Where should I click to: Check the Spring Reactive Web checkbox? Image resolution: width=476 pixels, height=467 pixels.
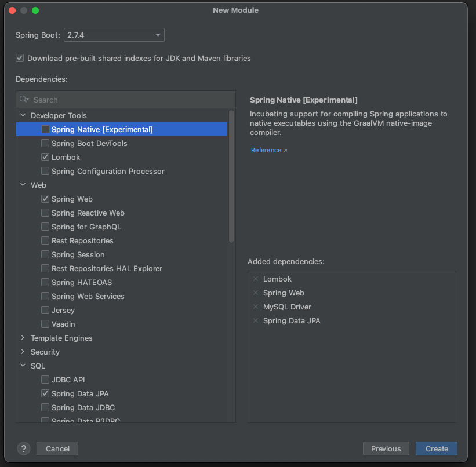(45, 213)
